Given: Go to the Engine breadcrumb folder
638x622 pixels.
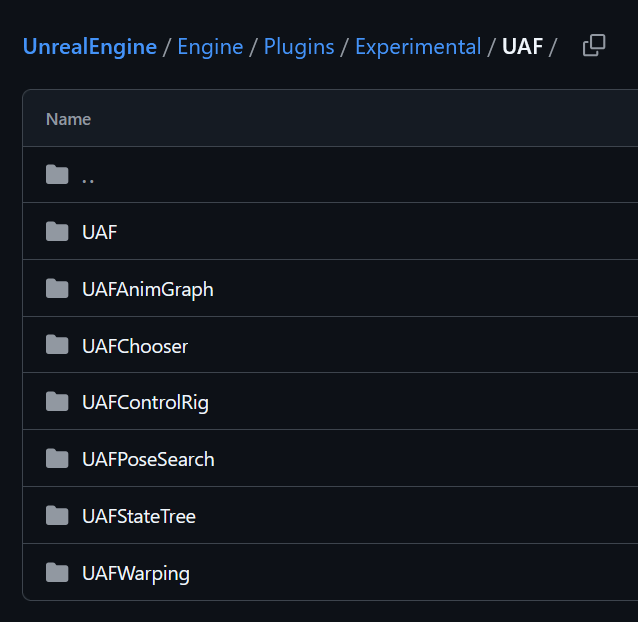Looking at the screenshot, I should pos(210,46).
